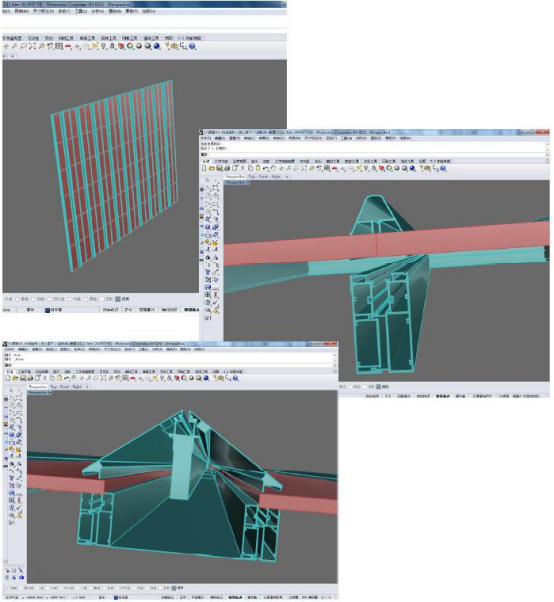Click four-viewports icon in top-left Rhino window
The height and width of the screenshot is (602, 554).
pos(58,46)
